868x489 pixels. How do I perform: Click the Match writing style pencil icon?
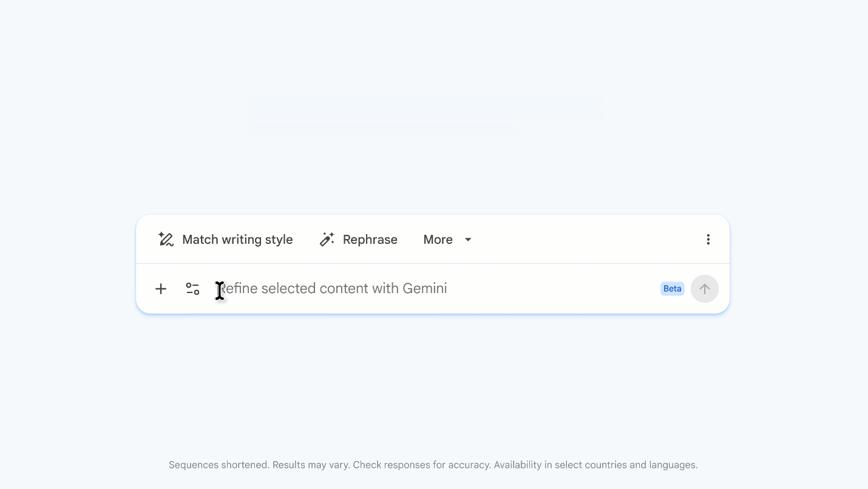(x=166, y=240)
